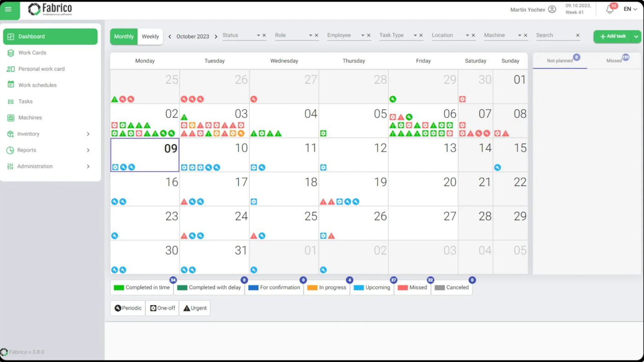Screen dimensions: 644x362
Task: Clear the Employee filter
Action: pos(368,35)
